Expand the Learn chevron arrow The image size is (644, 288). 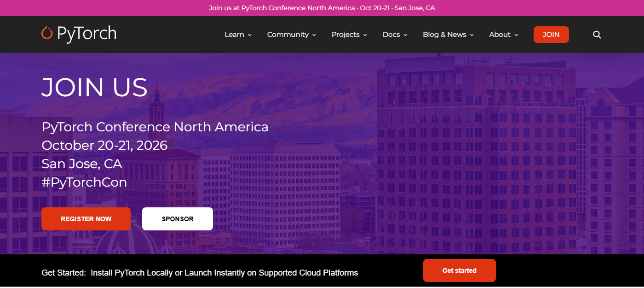click(x=250, y=35)
